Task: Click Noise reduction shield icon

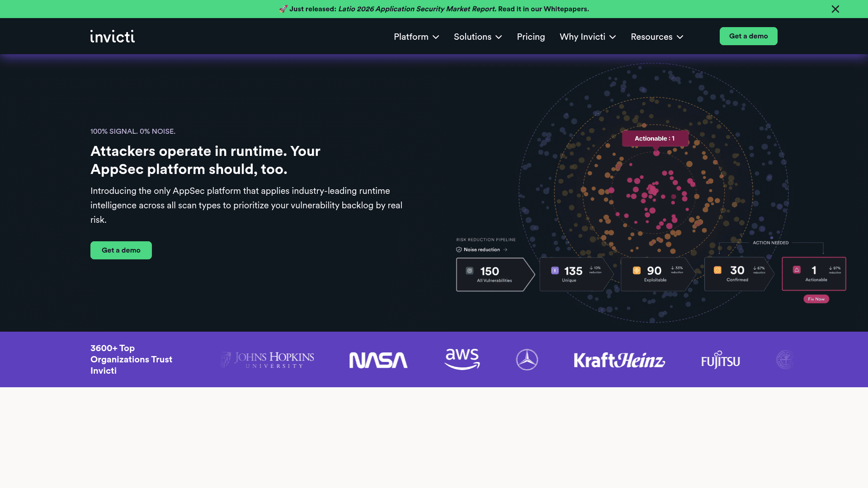Action: 459,249
